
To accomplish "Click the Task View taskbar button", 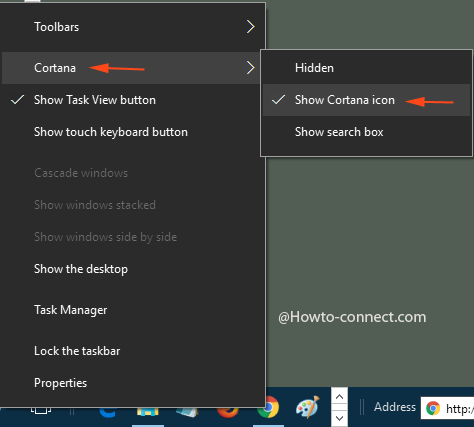I will click(41, 410).
